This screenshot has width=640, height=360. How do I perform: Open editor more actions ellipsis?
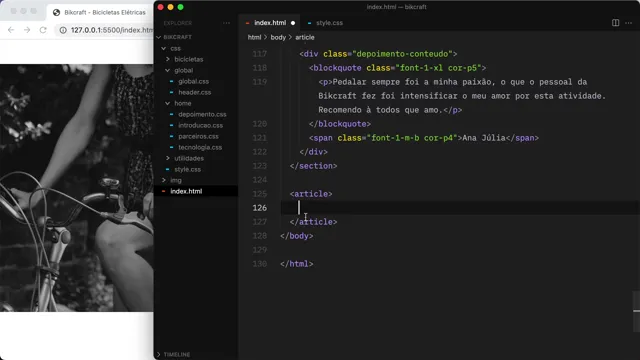[628, 23]
